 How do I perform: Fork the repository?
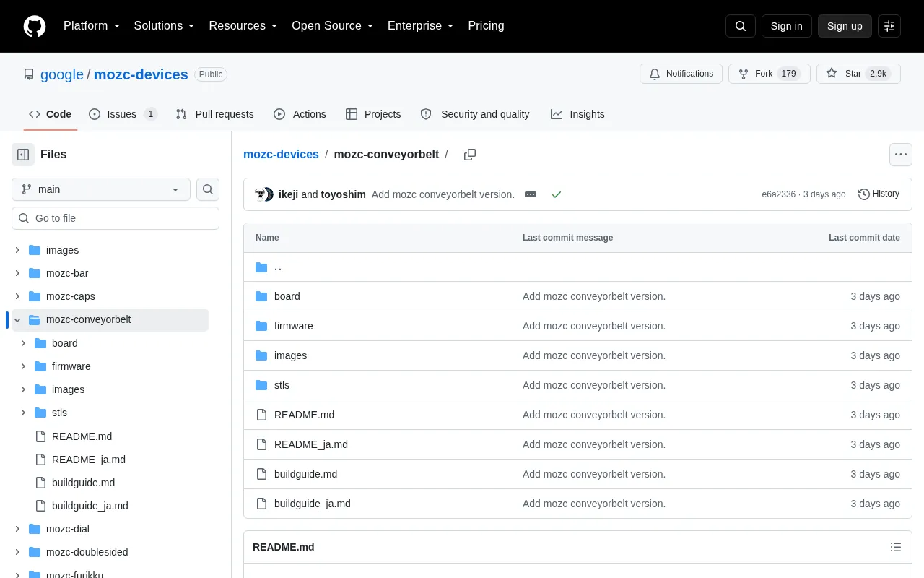[770, 74]
